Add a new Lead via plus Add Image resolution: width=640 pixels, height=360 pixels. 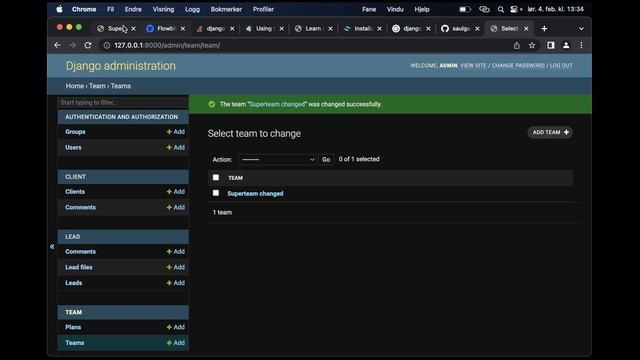pyautogui.click(x=176, y=283)
